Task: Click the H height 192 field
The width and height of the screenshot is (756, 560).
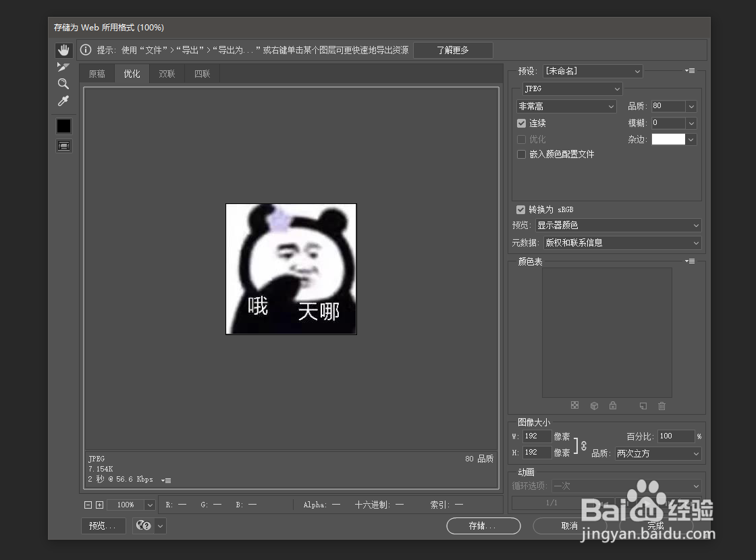Action: click(x=537, y=453)
